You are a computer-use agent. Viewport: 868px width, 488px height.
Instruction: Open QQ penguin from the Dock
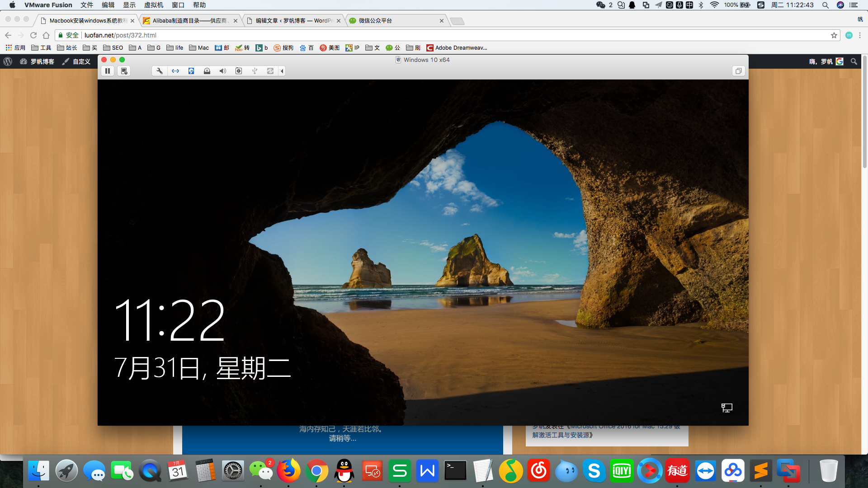click(x=344, y=471)
